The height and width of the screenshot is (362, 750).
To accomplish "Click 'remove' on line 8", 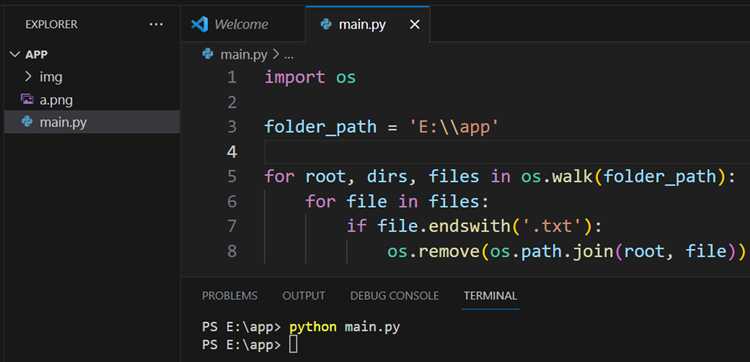I will coord(449,251).
